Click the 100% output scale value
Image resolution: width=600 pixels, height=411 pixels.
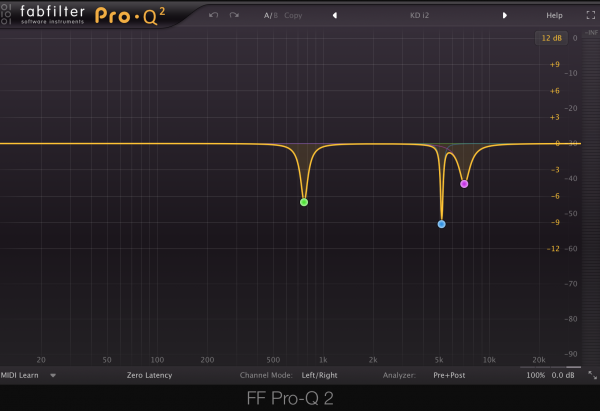pyautogui.click(x=535, y=375)
